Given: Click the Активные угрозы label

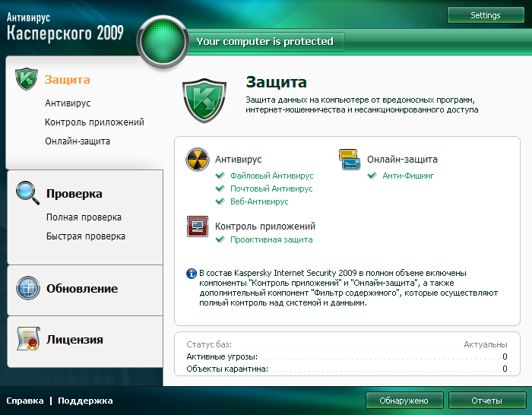Looking at the screenshot, I should point(222,356).
